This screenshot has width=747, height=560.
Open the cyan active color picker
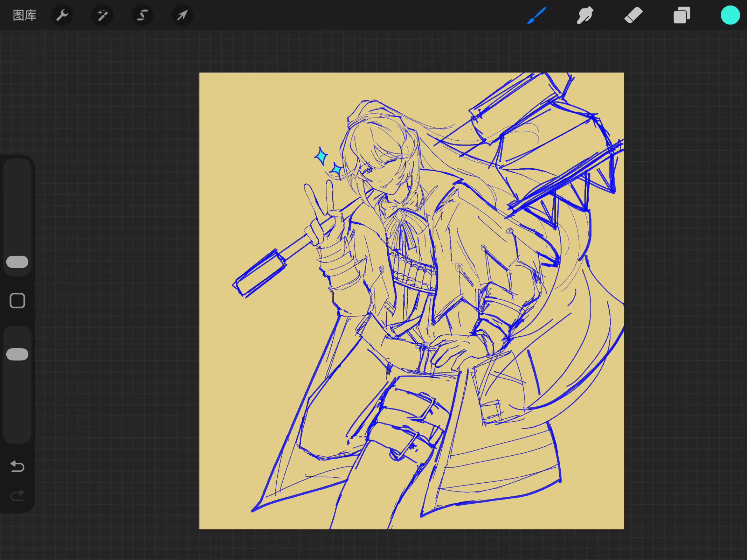coord(730,15)
